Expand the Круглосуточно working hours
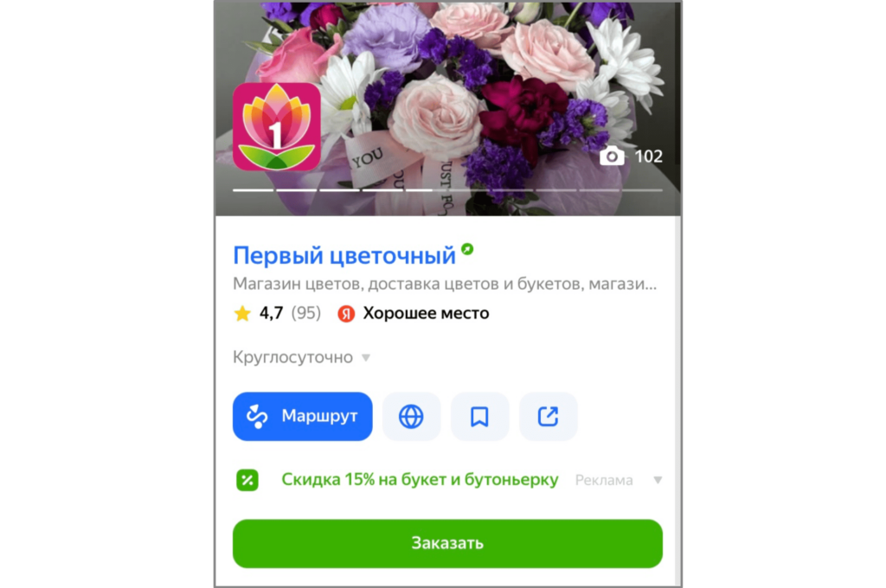This screenshot has width=886, height=588. [301, 357]
